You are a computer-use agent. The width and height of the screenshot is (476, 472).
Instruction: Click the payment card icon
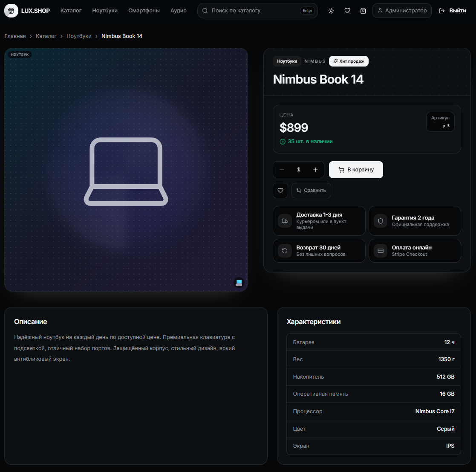(381, 251)
